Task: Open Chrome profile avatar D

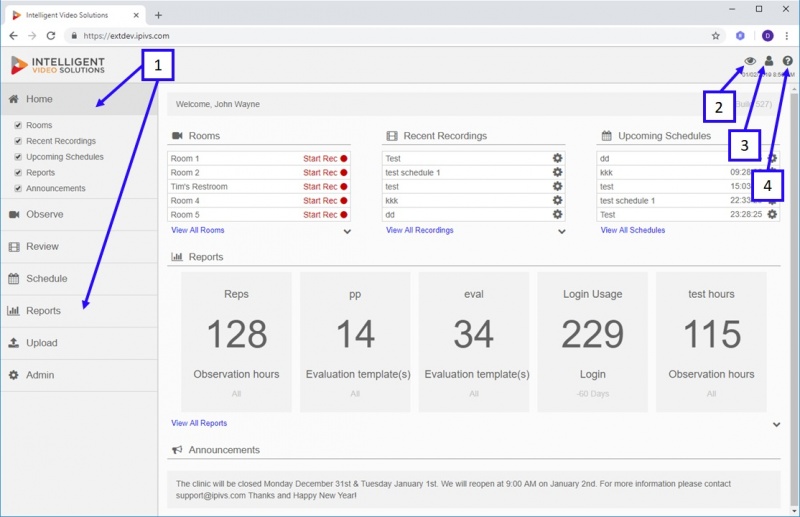Action: 767,36
